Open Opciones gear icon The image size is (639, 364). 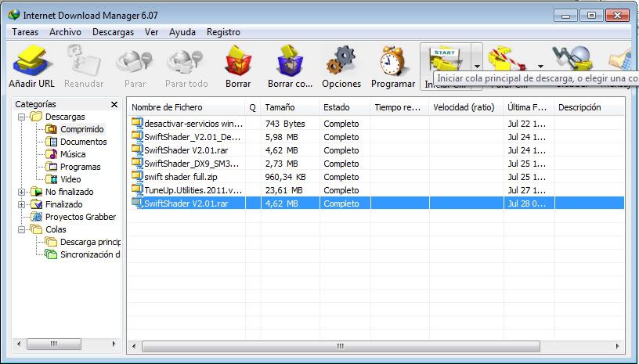click(341, 61)
